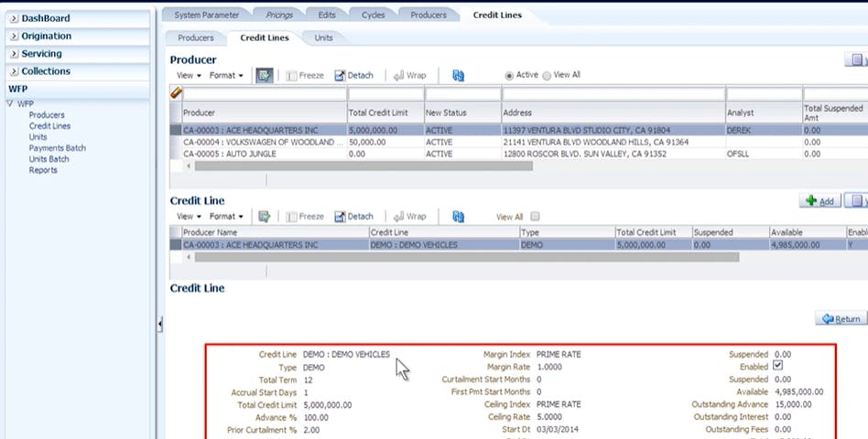Open the Format dropdown in Credit Line toolbar
This screenshot has height=439, width=868.
click(x=225, y=217)
